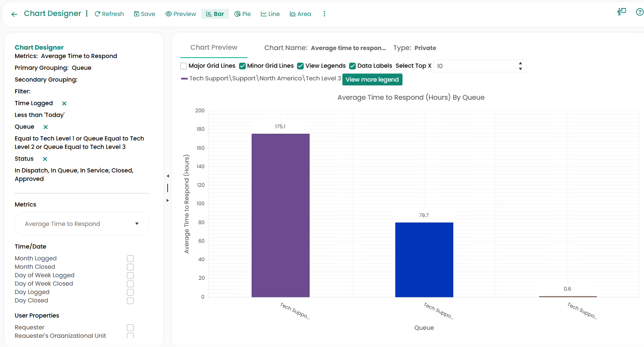Refresh the chart designer
The width and height of the screenshot is (644, 347).
point(109,14)
